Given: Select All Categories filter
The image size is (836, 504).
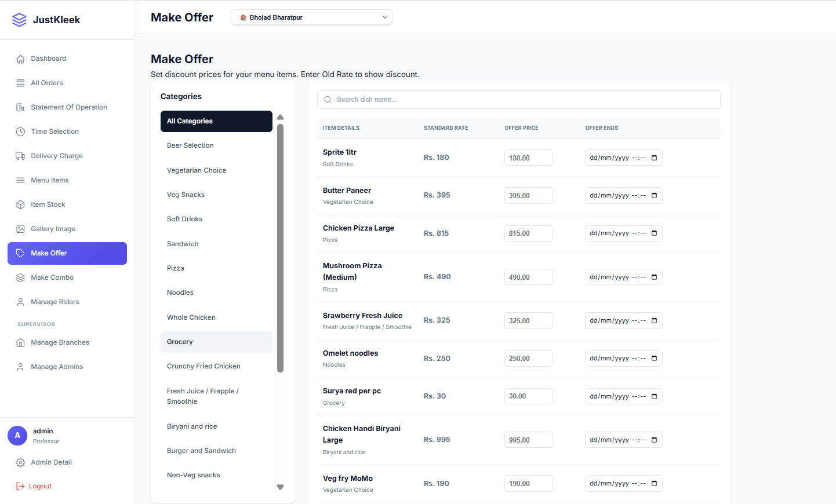Looking at the screenshot, I should (x=216, y=121).
